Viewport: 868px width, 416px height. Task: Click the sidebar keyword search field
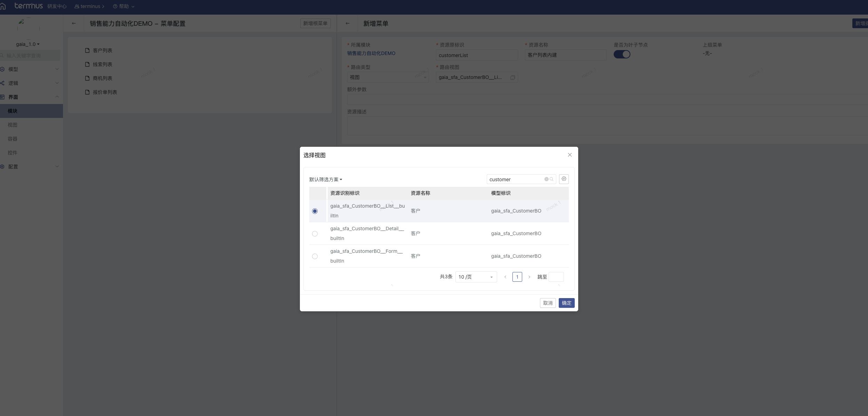[30, 56]
